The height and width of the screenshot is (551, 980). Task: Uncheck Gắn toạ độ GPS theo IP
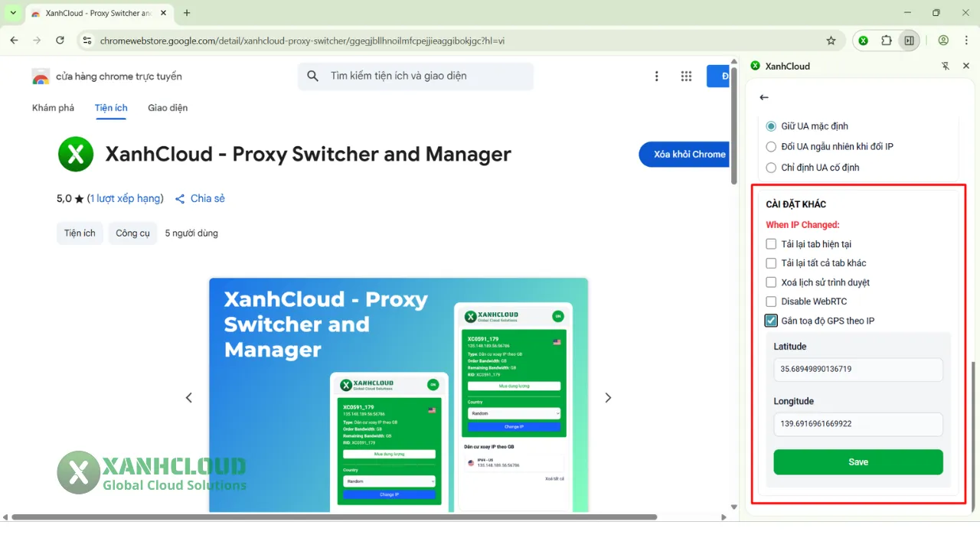click(x=771, y=321)
